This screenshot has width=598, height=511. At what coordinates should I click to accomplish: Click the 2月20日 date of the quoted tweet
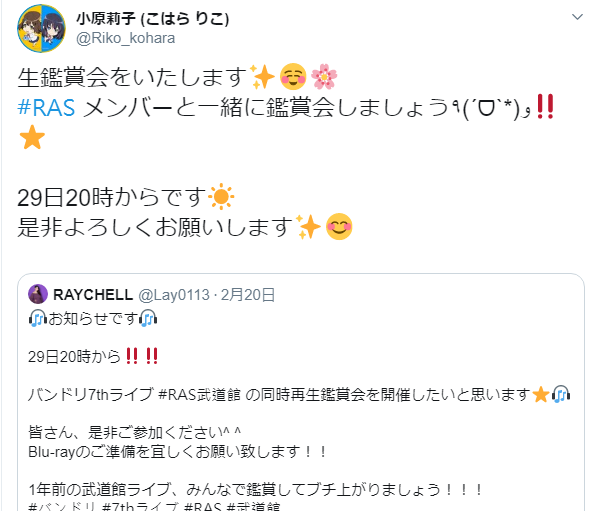pyautogui.click(x=248, y=295)
